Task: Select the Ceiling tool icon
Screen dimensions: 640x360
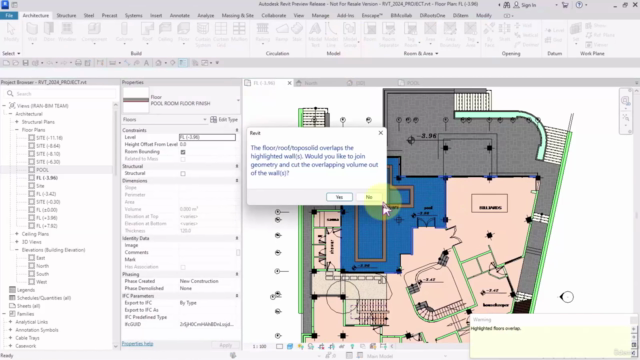Action: [165, 29]
